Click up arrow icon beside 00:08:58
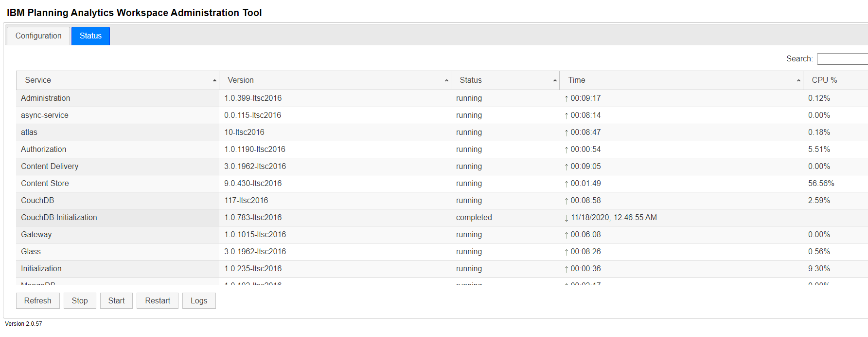 [567, 201]
